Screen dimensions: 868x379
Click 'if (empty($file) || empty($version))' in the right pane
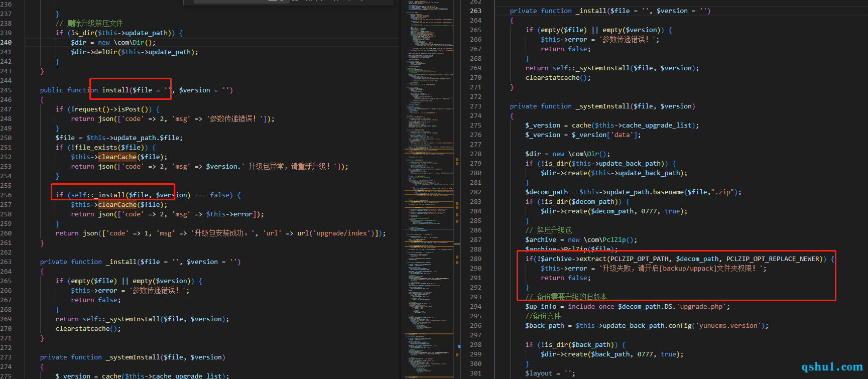point(598,30)
